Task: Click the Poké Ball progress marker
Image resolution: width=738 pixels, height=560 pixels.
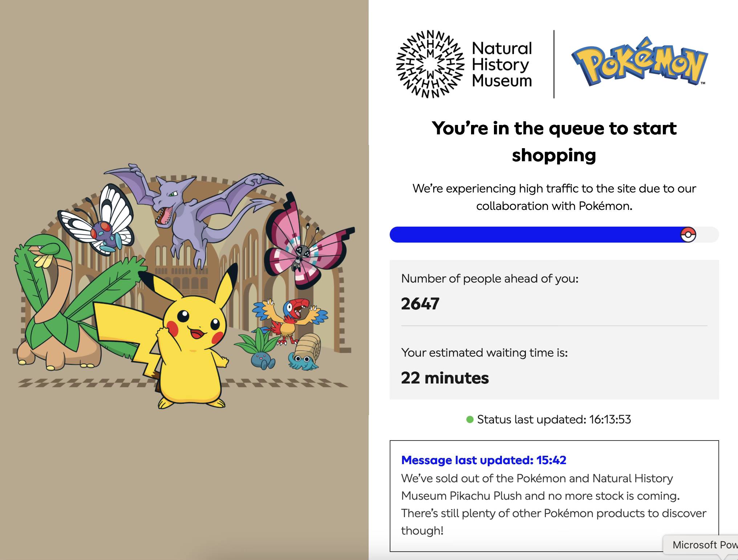Action: tap(688, 235)
